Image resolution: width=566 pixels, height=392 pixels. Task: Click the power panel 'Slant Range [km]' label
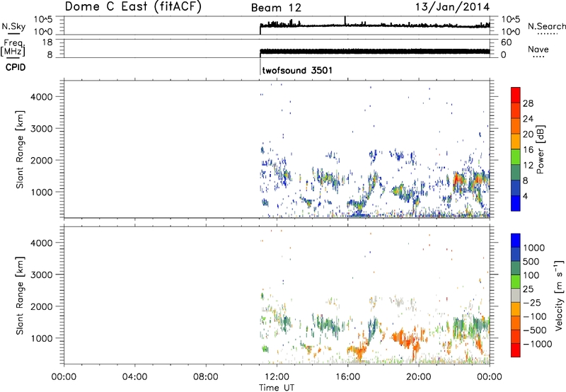21,149
